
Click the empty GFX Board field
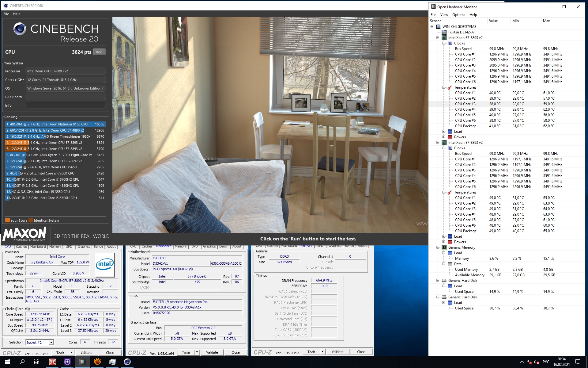[66, 97]
